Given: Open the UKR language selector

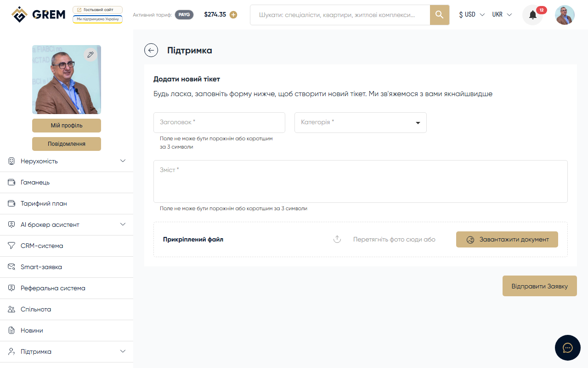Looking at the screenshot, I should (x=502, y=15).
